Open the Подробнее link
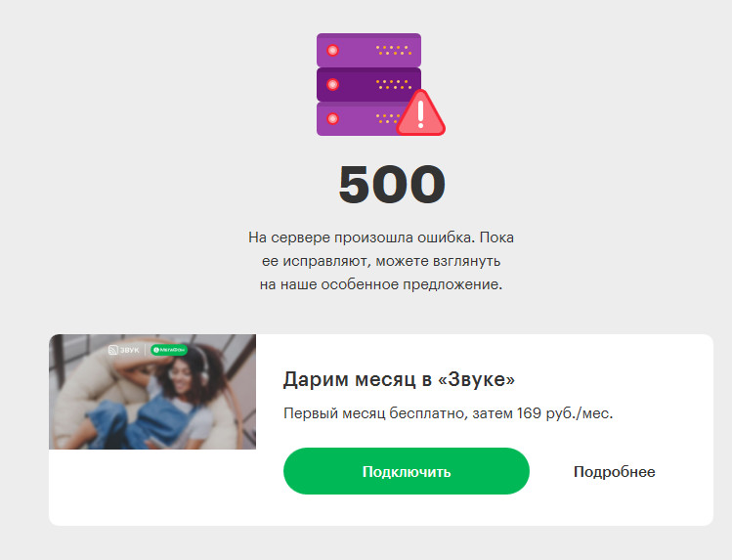732x560 pixels. point(614,472)
